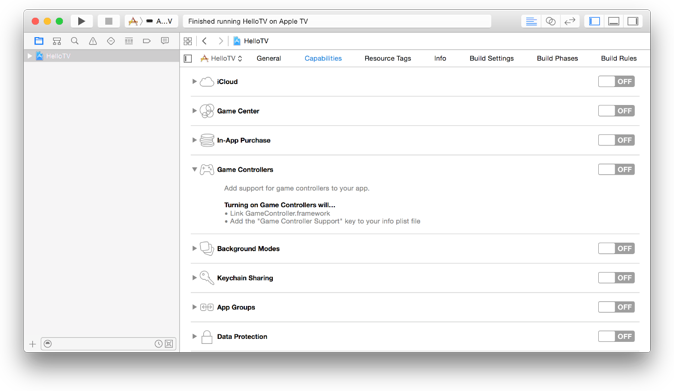Open the Breakpoint navigator
674x391 pixels.
tap(147, 41)
